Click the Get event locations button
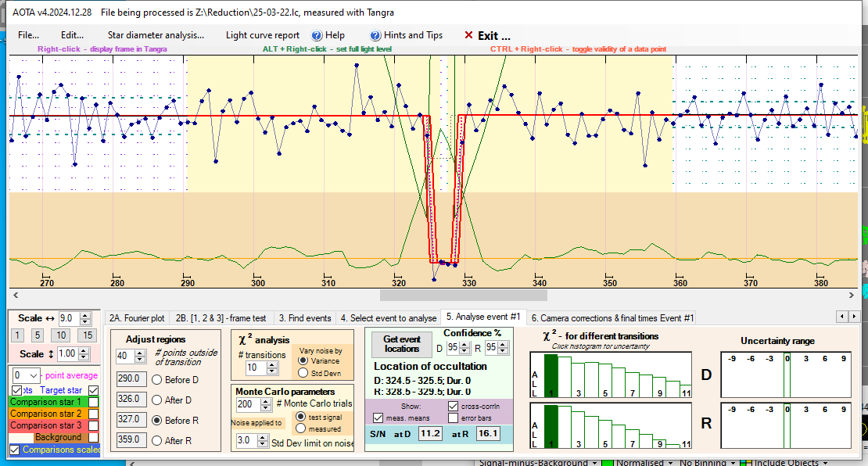This screenshot has height=466, width=868. [x=402, y=344]
